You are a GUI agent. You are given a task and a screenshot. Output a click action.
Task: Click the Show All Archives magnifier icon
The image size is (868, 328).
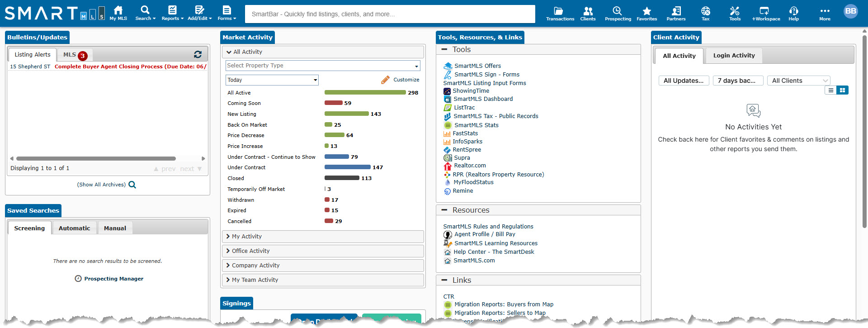[132, 185]
